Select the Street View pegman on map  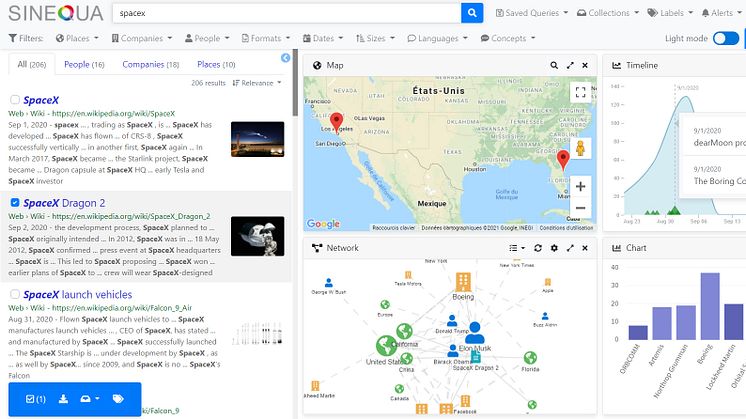[x=580, y=148]
